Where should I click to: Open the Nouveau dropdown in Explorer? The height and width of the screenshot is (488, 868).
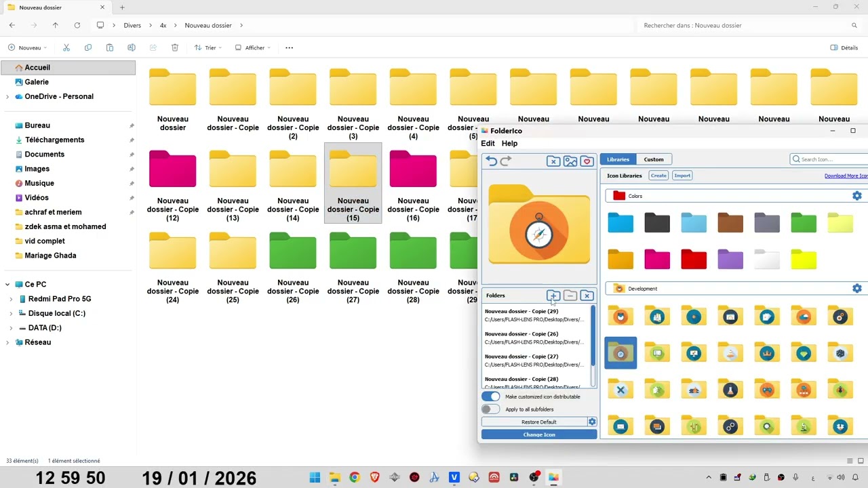(x=28, y=47)
